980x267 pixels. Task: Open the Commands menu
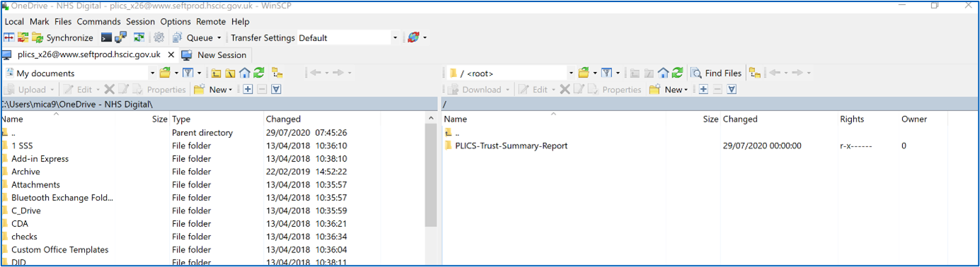99,22
